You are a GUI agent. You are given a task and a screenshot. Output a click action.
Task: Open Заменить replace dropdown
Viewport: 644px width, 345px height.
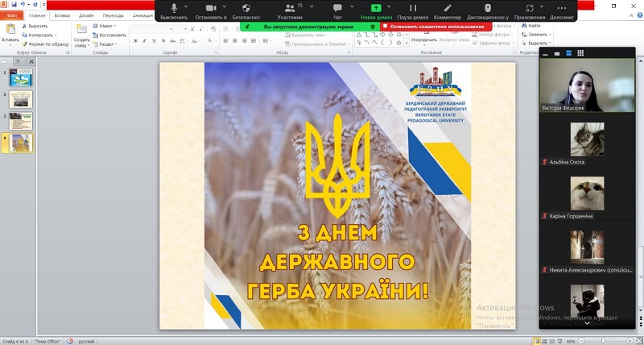(535, 35)
